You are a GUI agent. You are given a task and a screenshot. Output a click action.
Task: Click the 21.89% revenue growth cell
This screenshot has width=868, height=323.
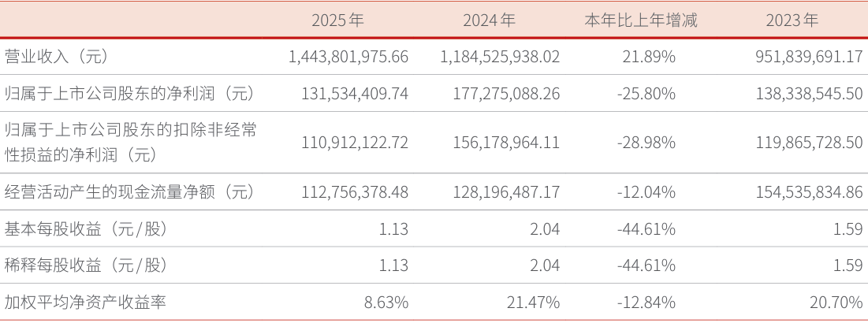650,57
